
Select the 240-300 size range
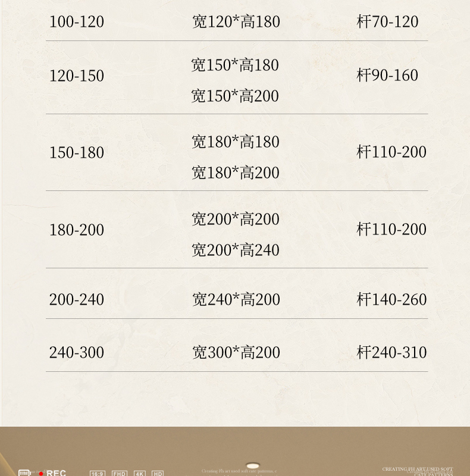point(76,352)
